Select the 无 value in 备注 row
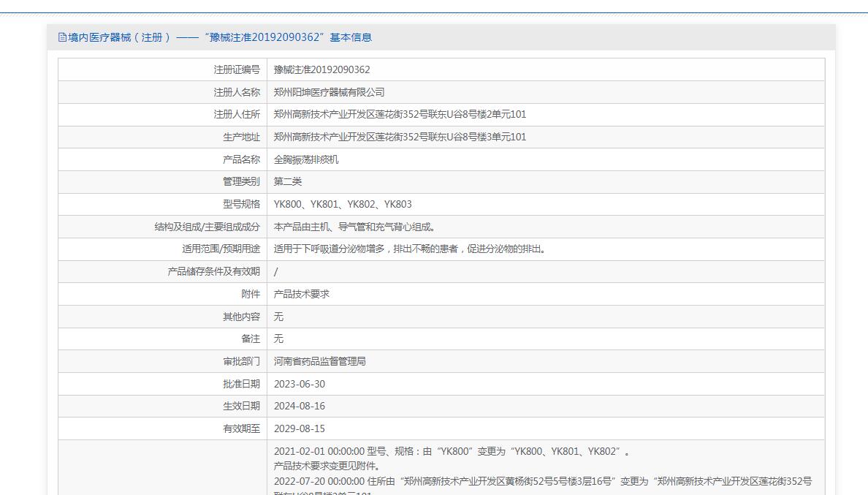 (x=278, y=339)
